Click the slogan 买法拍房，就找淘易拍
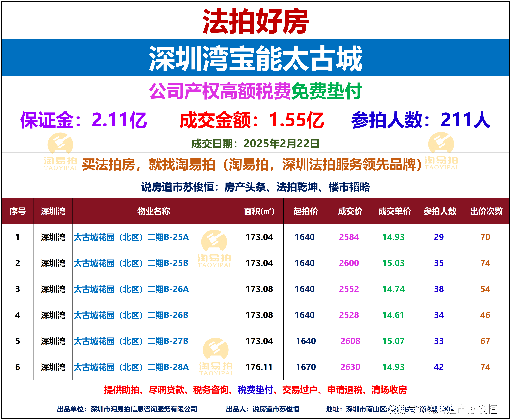Viewport: 511px width, 420px height. tap(148, 165)
